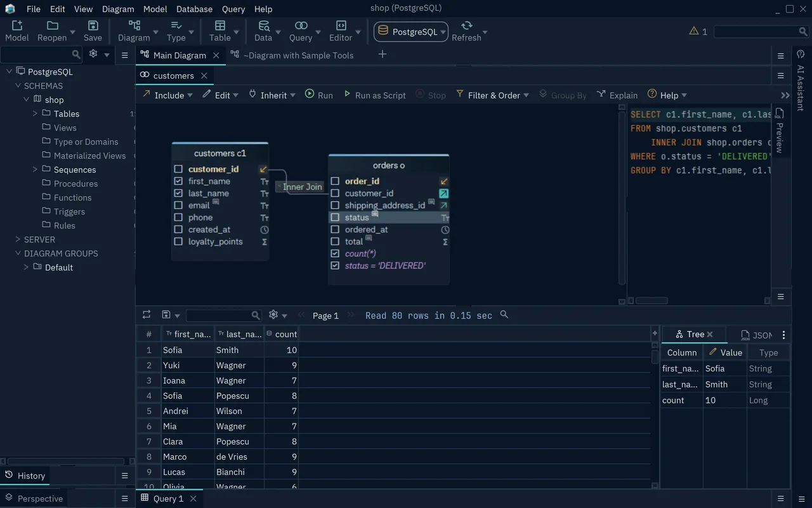Viewport: 812px width, 508px height.
Task: Click the Model toolbar icon
Action: (17, 25)
